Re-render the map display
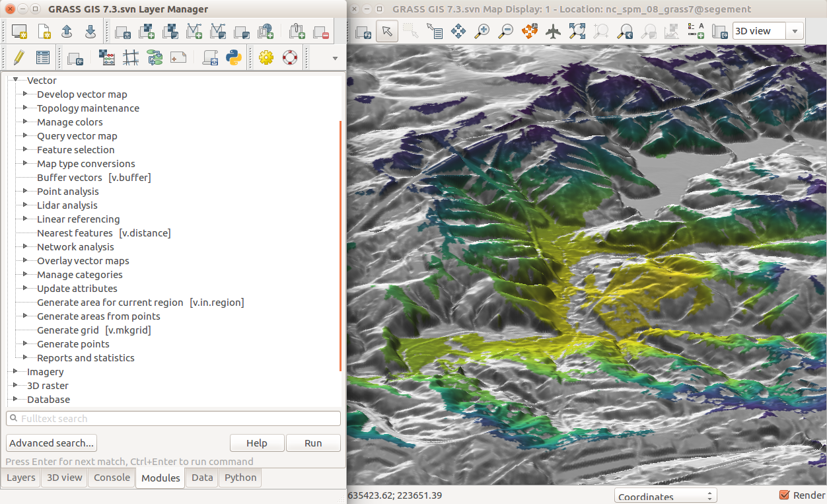The image size is (827, 504). (x=363, y=31)
